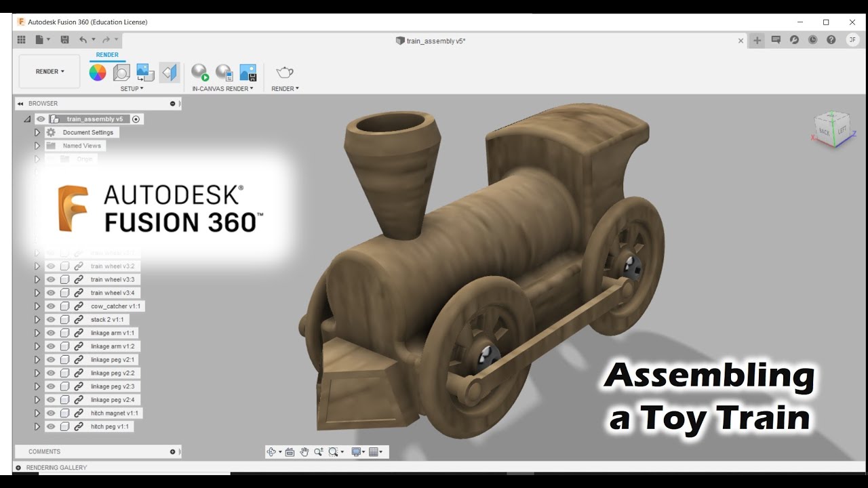Open the job status clock icon
This screenshot has height=488, width=868.
click(x=813, y=41)
